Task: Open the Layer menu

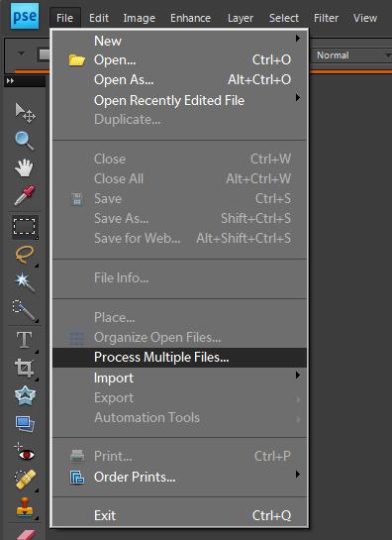Action: coord(241,18)
